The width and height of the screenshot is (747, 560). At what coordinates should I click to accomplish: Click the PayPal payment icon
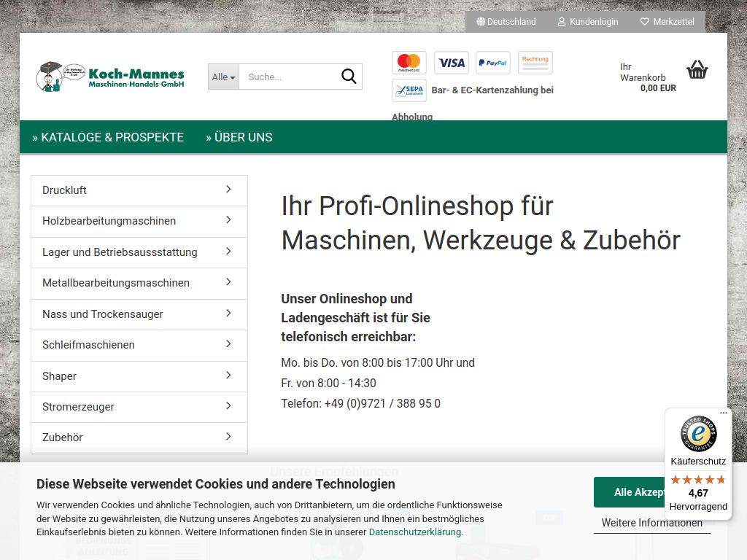pos(493,63)
